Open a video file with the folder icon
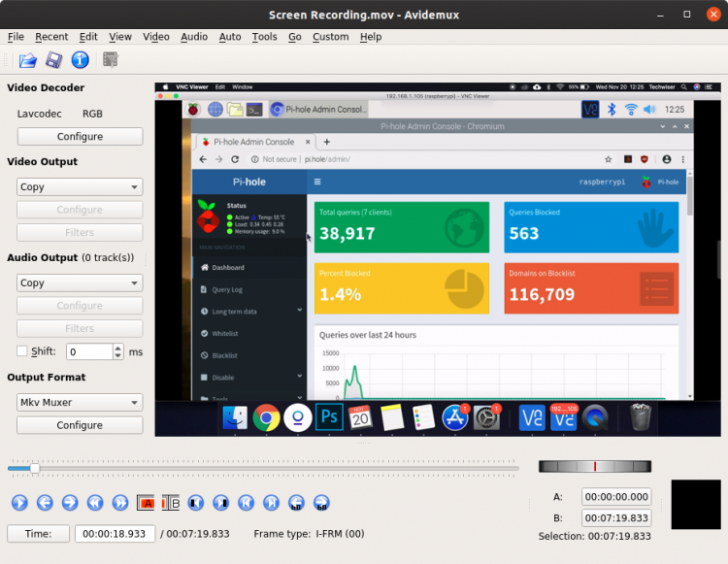This screenshot has height=564, width=728. coord(28,60)
